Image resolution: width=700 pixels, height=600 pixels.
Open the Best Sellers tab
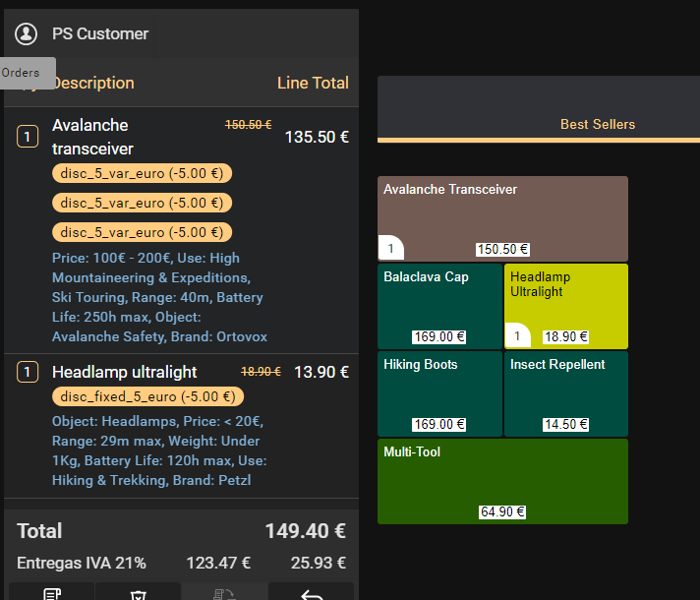coord(597,124)
